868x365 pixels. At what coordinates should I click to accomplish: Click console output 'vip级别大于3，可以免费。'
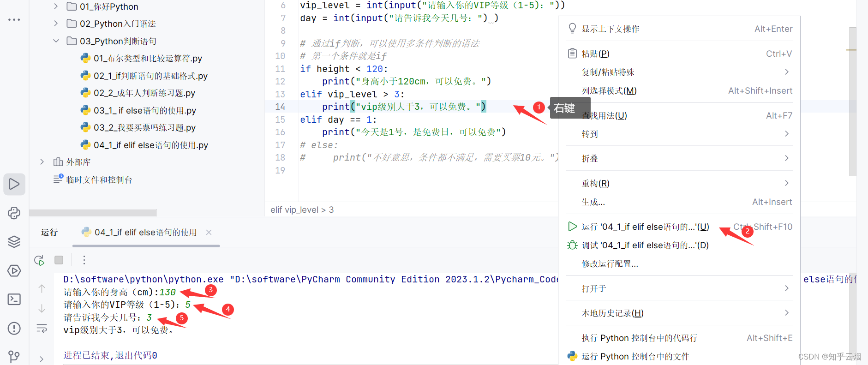point(118,330)
